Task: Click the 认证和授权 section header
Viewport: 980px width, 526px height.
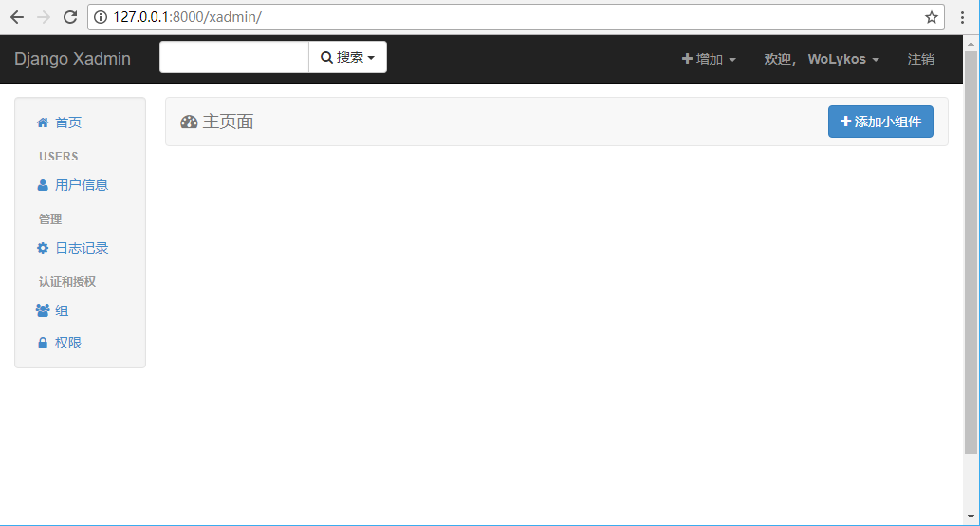Action: pos(67,281)
